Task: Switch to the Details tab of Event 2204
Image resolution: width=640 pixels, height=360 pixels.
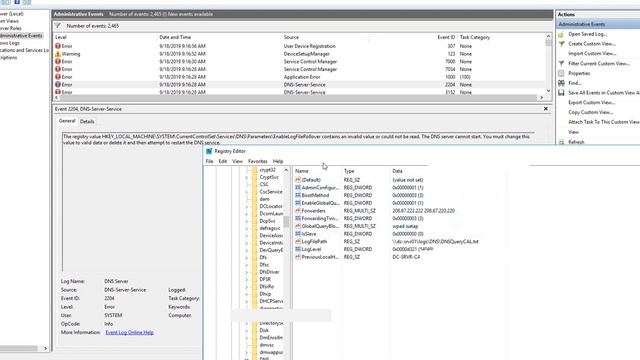Action: (x=87, y=122)
